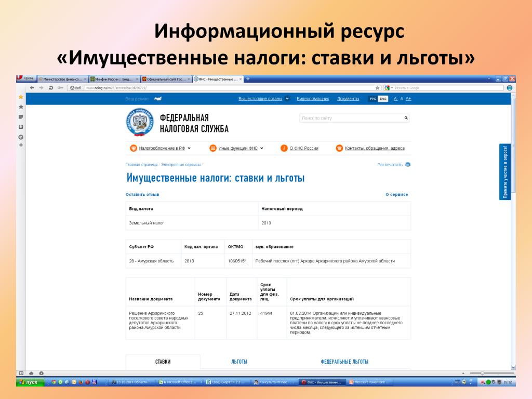Open the sidebar yellow star bookmarks panel

point(21,97)
